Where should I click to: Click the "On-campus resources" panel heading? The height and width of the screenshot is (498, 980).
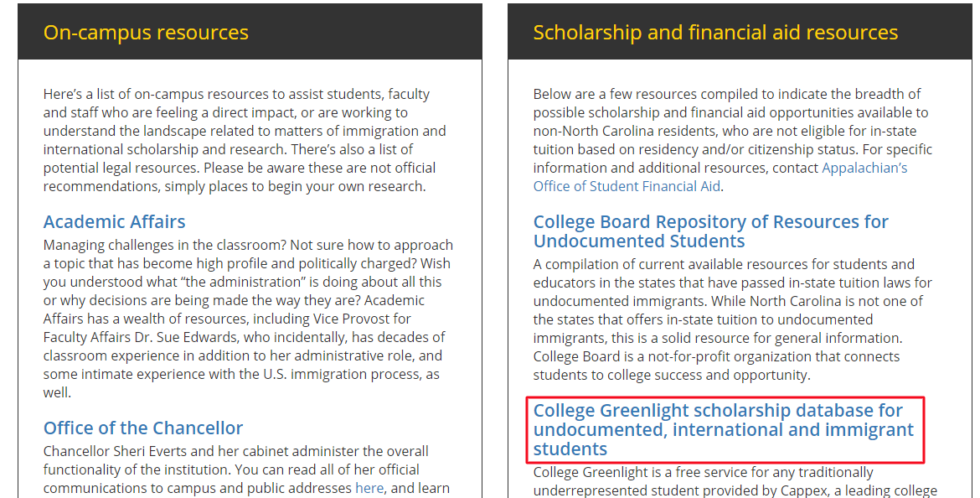146,33
